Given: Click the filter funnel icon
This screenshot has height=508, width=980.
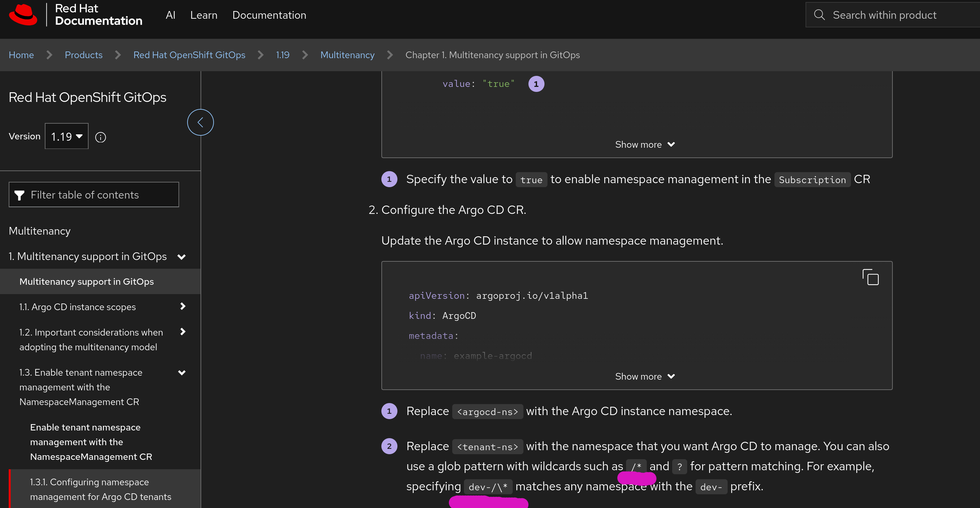Looking at the screenshot, I should click(x=19, y=195).
